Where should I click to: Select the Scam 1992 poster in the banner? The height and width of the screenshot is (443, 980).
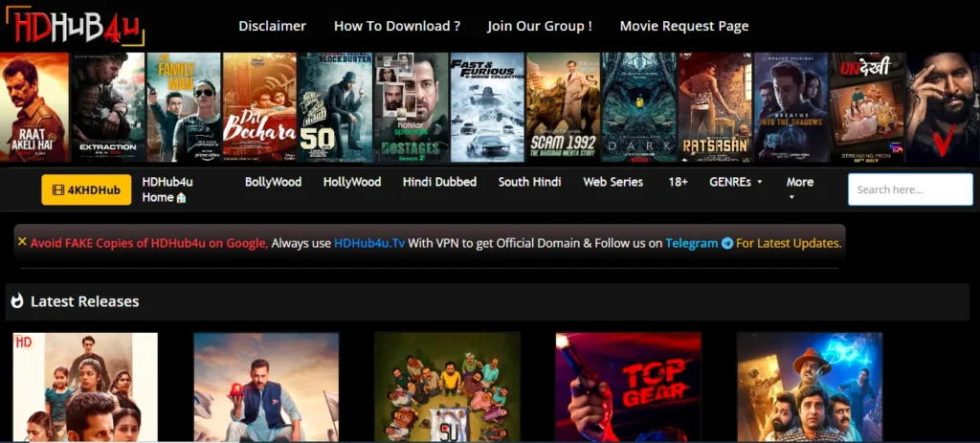(x=563, y=106)
